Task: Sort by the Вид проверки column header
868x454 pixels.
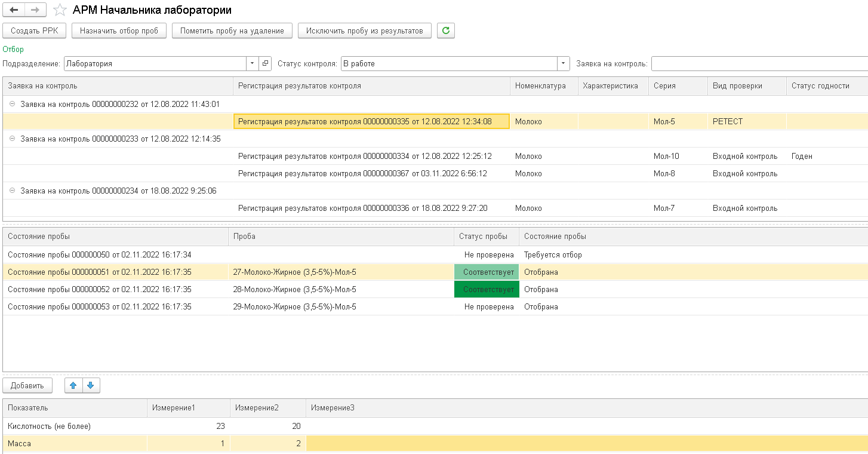Action: tap(746, 86)
